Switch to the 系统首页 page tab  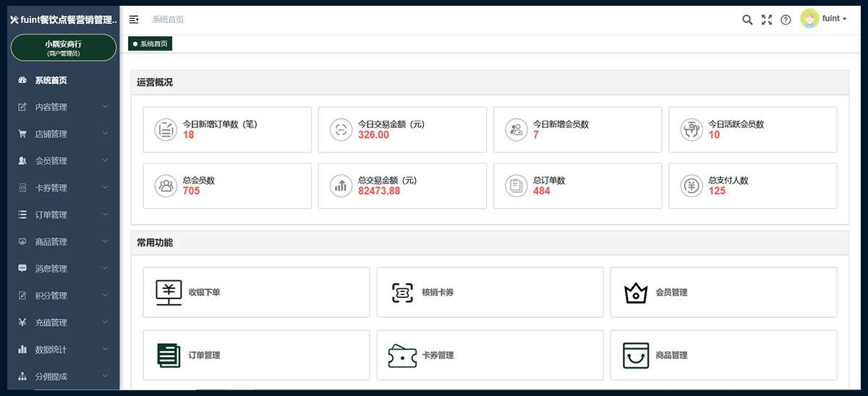click(150, 44)
